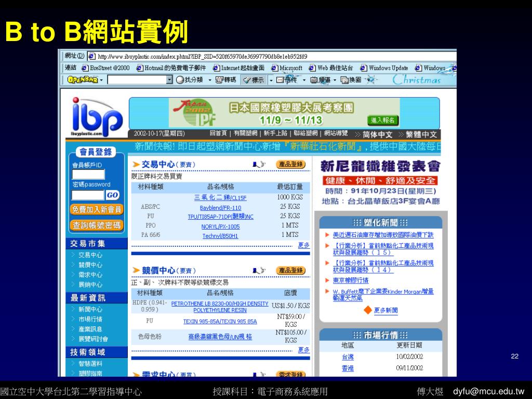Open PETROTHENE LB 8230-00 product link
Screen dimensions: 532x399
pos(220,307)
